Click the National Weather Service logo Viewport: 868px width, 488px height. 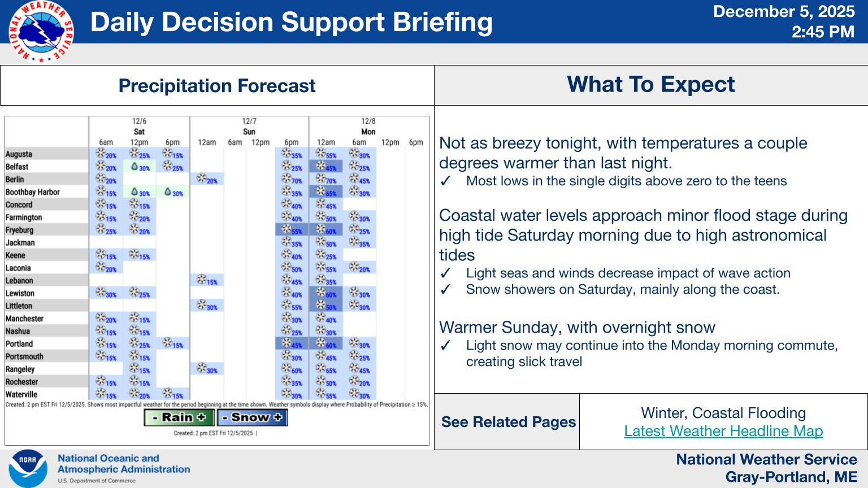tap(41, 32)
